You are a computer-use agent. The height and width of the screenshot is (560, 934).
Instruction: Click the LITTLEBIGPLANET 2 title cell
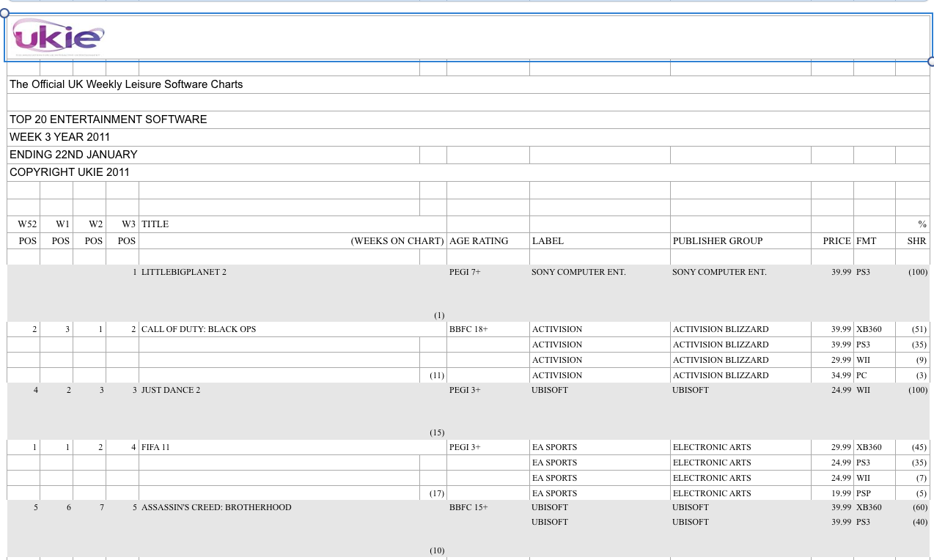[184, 273]
